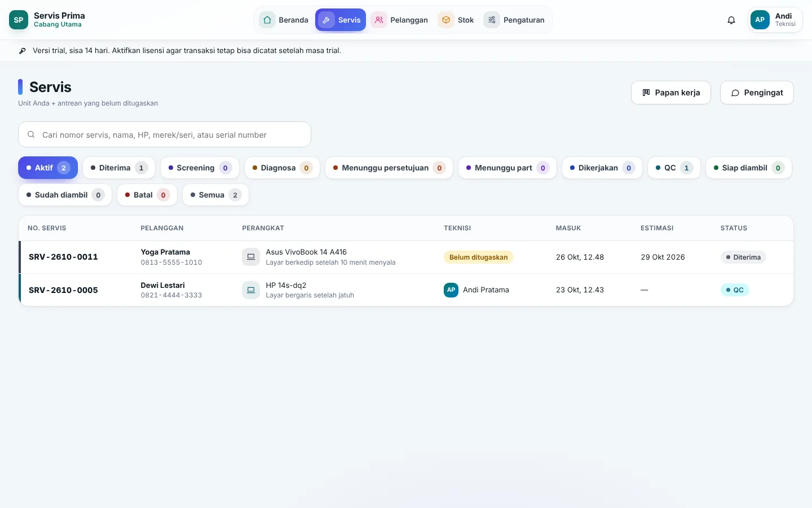This screenshot has height=508, width=812.
Task: Focus the service search field
Action: coord(165,134)
